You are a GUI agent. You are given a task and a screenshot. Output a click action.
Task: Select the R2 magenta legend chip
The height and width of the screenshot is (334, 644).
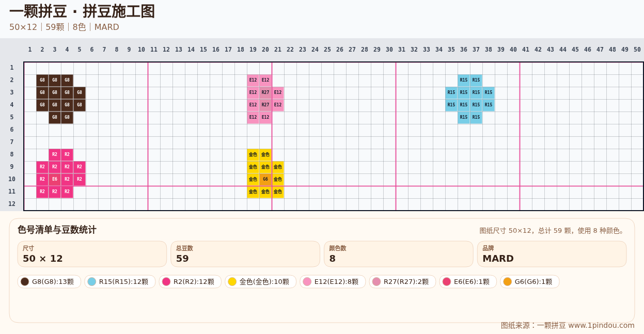(190, 282)
